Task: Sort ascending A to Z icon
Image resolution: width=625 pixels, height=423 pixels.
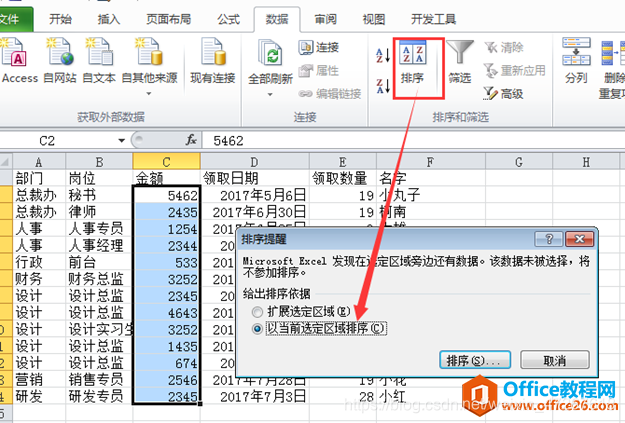Action: point(383,56)
